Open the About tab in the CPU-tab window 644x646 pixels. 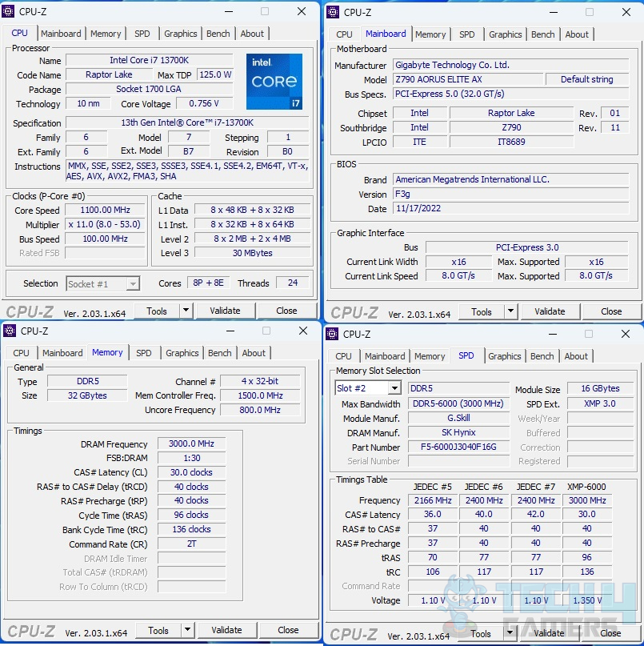252,34
